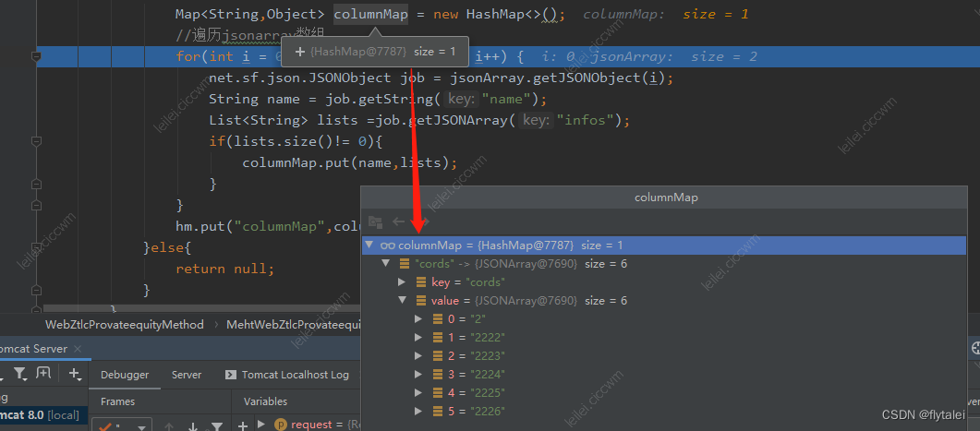
Task: Click columnMap.put(name,lists) statement
Action: (350, 163)
